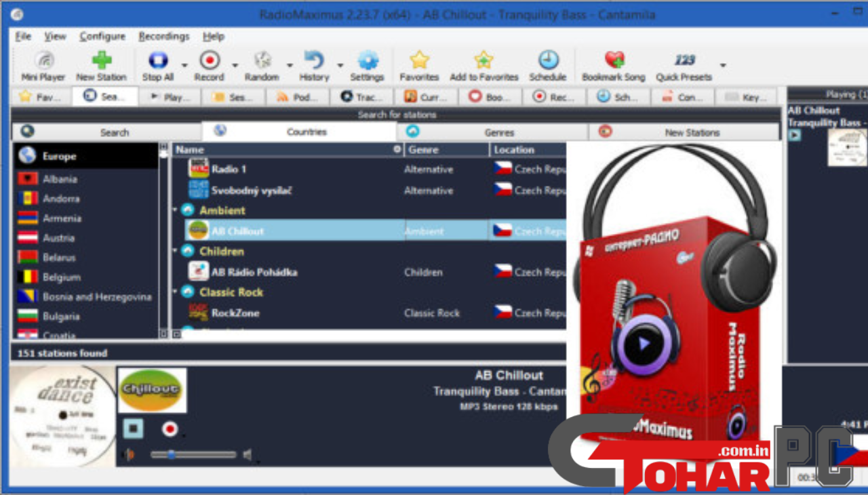Image resolution: width=868 pixels, height=495 pixels.
Task: Select Bosnia and Herzegovina in the list
Action: [x=86, y=297]
